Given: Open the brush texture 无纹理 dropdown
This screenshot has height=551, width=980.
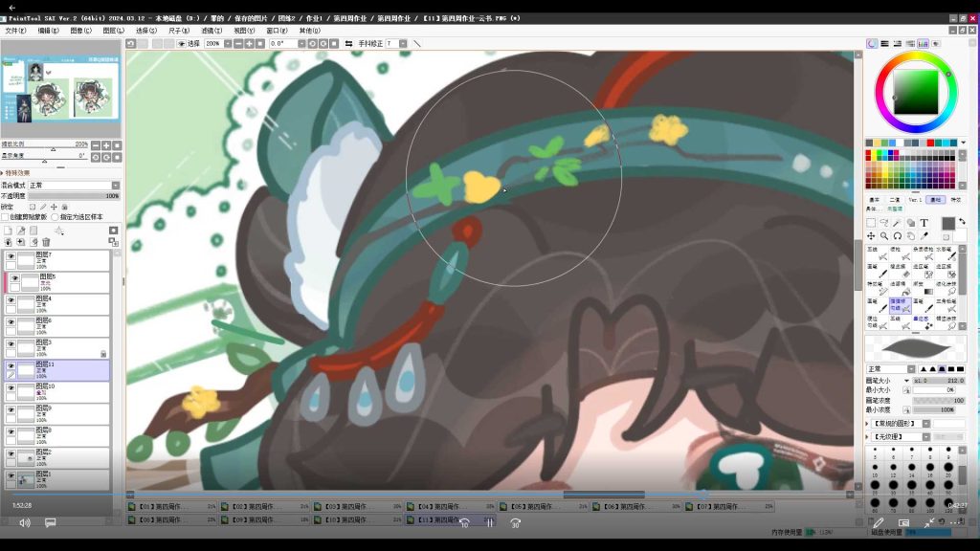Looking at the screenshot, I should click(926, 436).
